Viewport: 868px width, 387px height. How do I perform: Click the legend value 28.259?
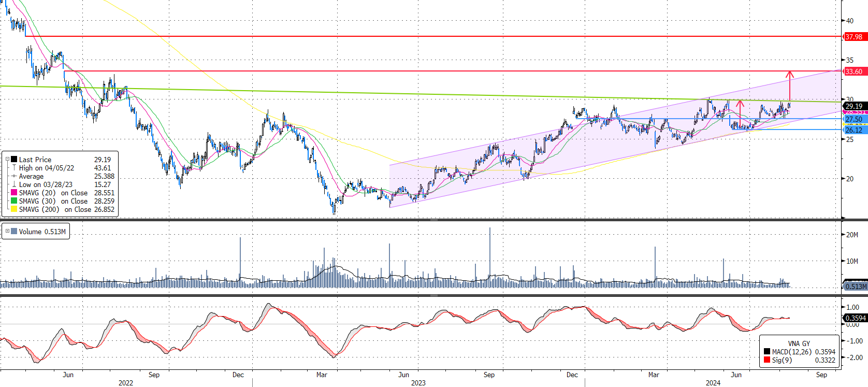click(x=104, y=201)
